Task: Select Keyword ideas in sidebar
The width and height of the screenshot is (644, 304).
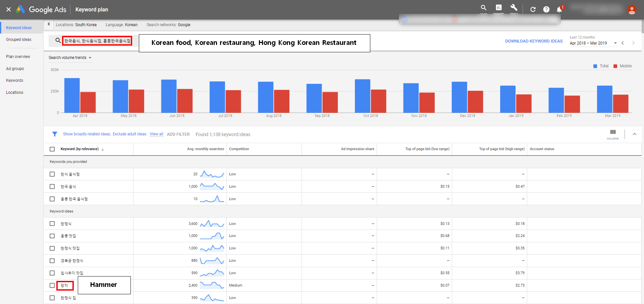Action: tap(19, 28)
